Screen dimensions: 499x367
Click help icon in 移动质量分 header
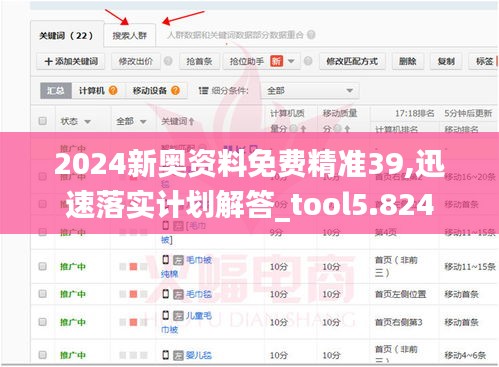[x=338, y=129]
